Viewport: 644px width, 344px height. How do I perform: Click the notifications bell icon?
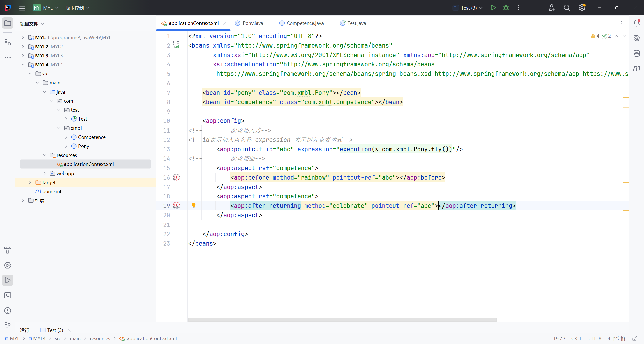pos(636,23)
